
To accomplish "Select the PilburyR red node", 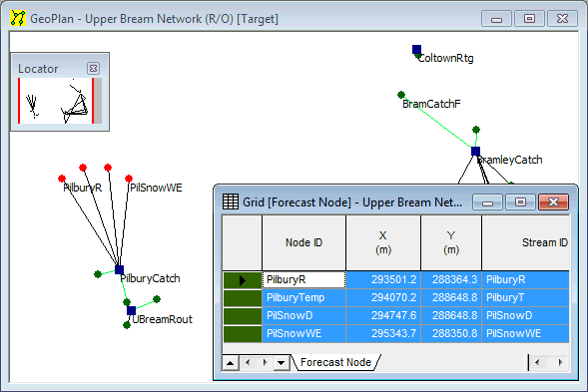I will point(62,179).
